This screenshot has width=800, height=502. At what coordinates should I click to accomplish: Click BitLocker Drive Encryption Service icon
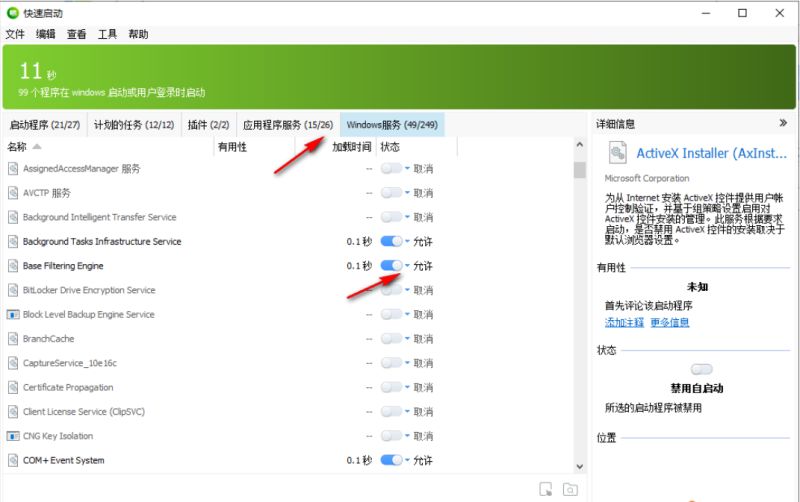(x=13, y=290)
